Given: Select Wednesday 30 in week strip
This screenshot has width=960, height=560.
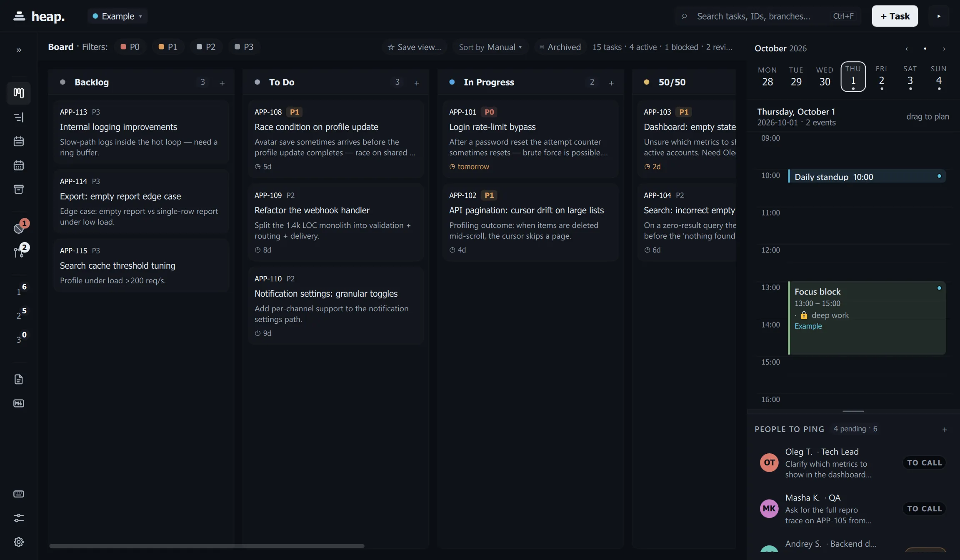Looking at the screenshot, I should pyautogui.click(x=825, y=77).
